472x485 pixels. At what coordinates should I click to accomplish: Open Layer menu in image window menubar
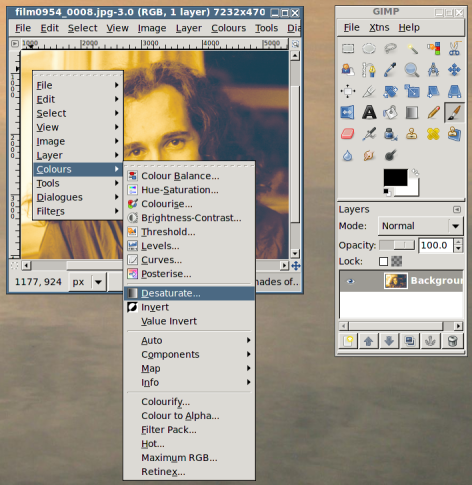coord(189,28)
